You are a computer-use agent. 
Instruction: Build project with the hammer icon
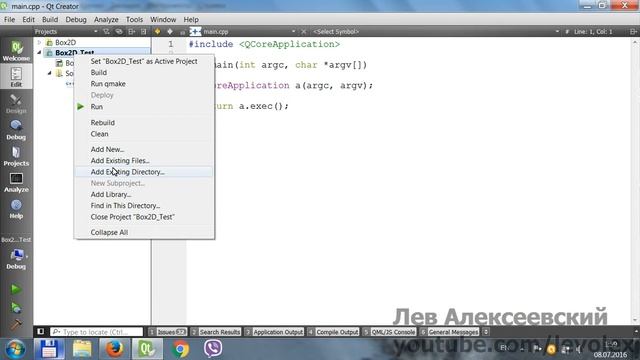(16, 324)
